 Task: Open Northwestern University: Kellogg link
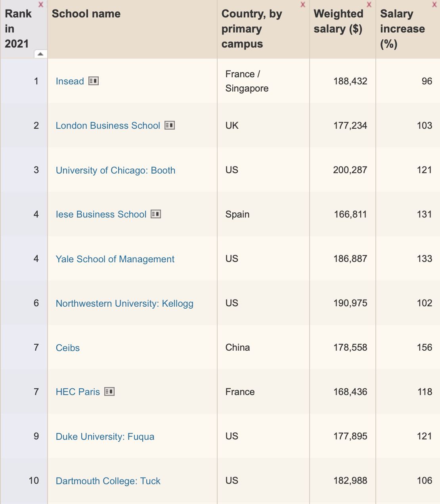(124, 304)
